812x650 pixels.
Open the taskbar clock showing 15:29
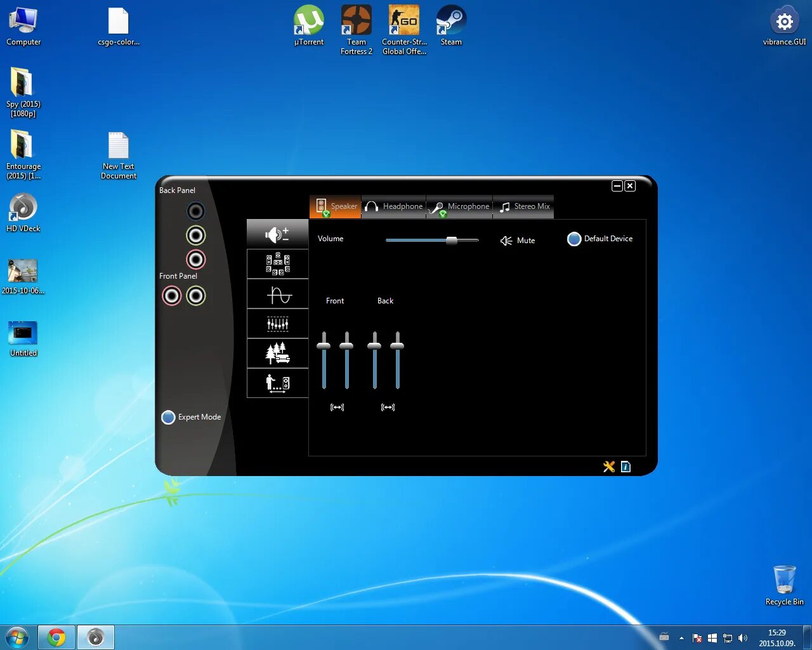pyautogui.click(x=777, y=638)
